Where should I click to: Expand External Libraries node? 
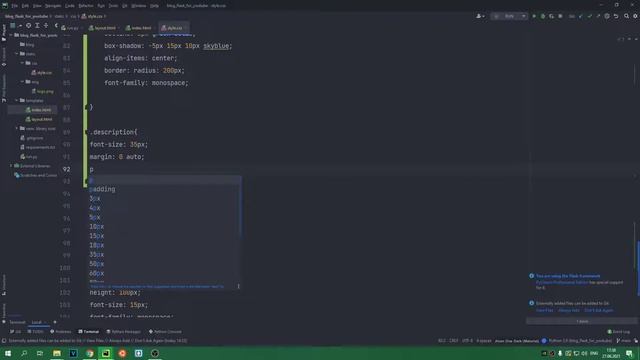coord(11,166)
